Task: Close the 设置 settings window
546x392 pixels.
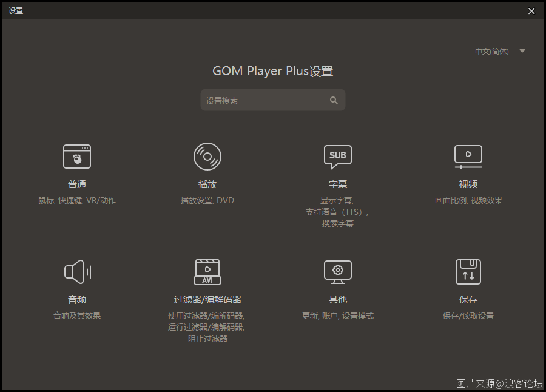Action: [531, 11]
